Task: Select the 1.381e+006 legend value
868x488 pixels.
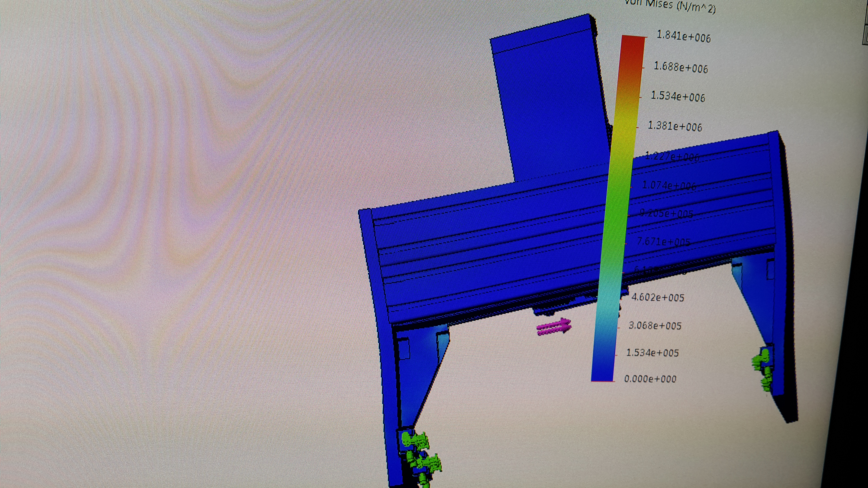Action: (x=675, y=126)
